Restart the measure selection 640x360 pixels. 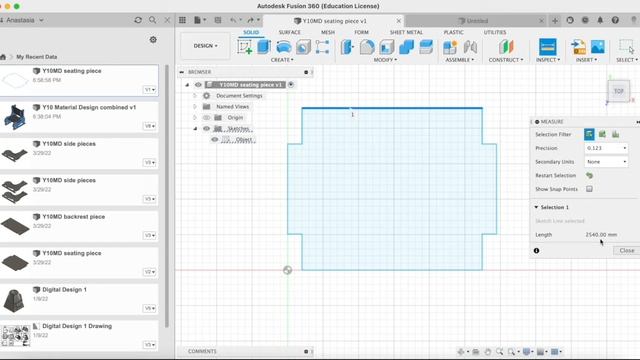pos(589,176)
